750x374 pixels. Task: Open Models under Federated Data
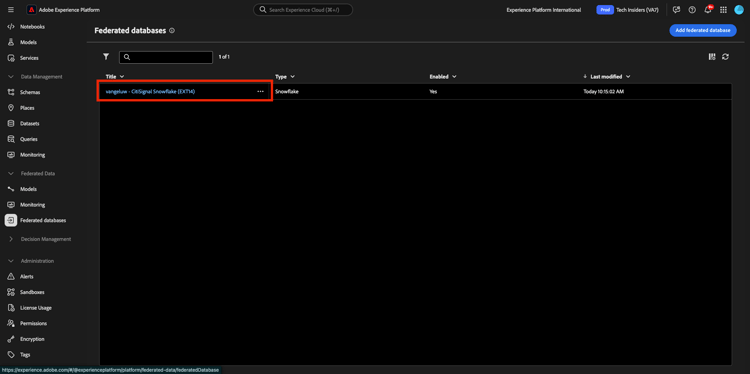click(x=28, y=189)
